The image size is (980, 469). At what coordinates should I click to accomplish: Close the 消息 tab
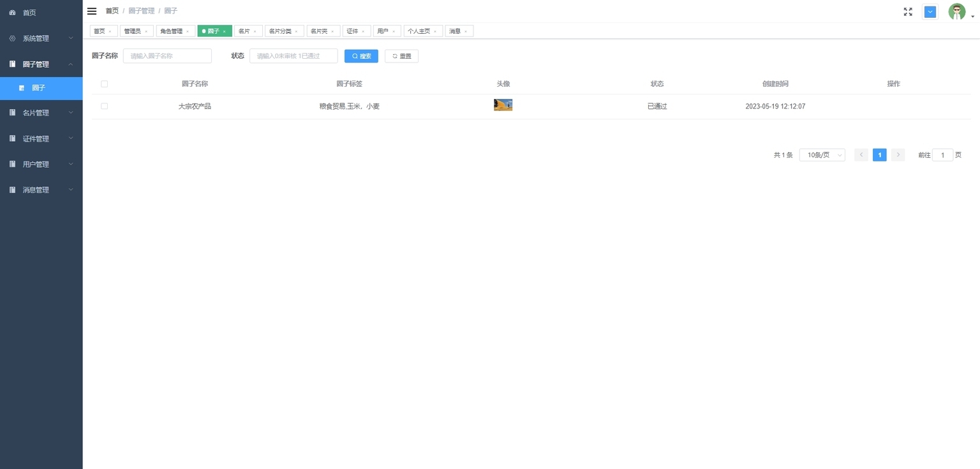click(x=466, y=31)
